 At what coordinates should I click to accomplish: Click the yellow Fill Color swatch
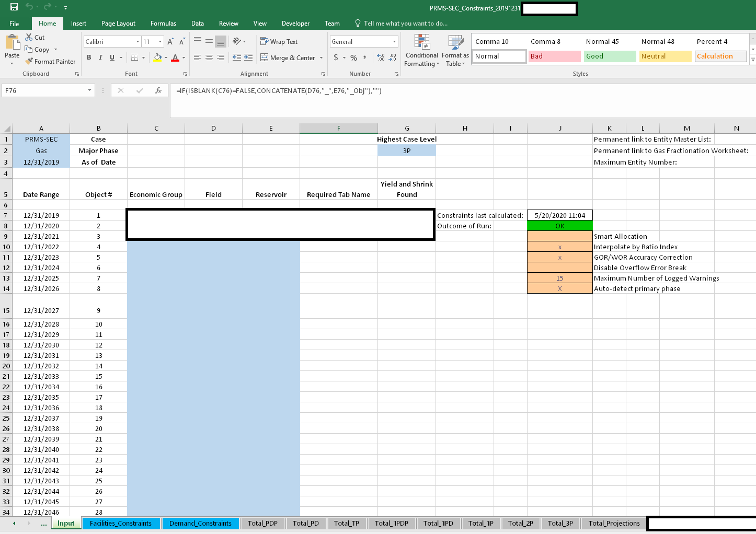point(157,57)
